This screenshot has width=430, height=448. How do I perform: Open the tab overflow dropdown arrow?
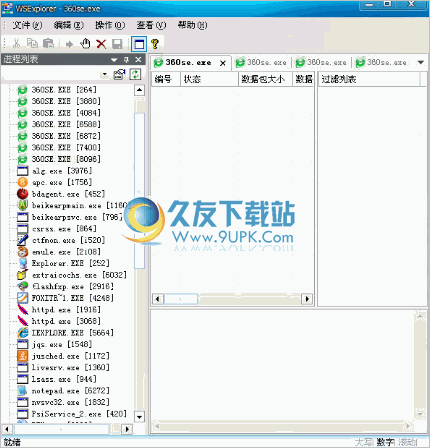[x=421, y=63]
